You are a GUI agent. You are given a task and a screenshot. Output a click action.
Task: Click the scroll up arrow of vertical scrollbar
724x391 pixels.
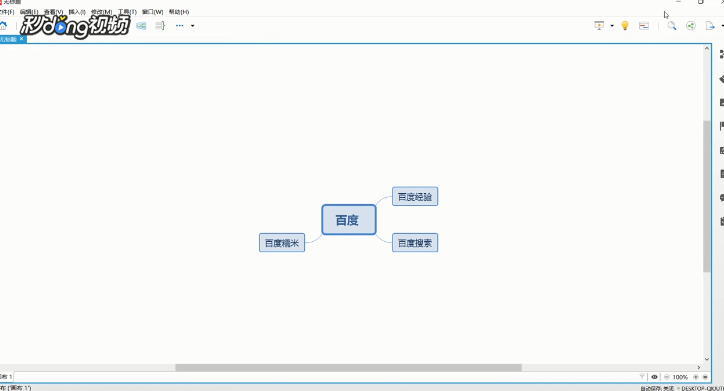tap(707, 48)
